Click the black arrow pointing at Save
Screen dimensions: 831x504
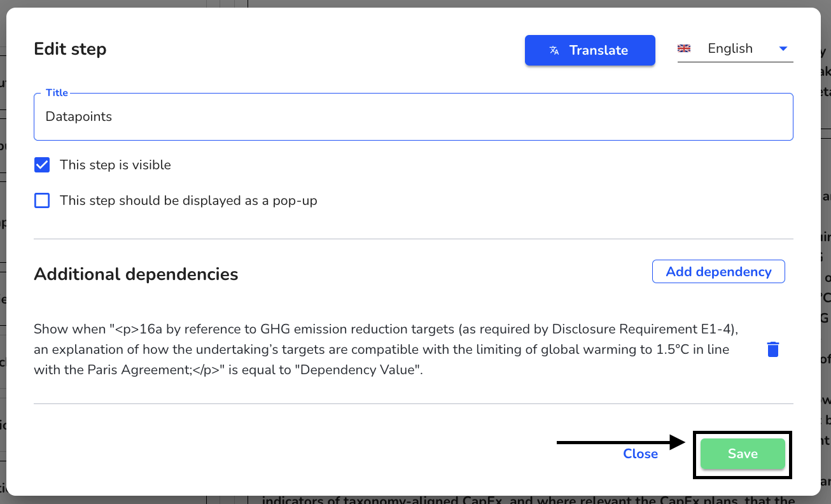coord(621,442)
